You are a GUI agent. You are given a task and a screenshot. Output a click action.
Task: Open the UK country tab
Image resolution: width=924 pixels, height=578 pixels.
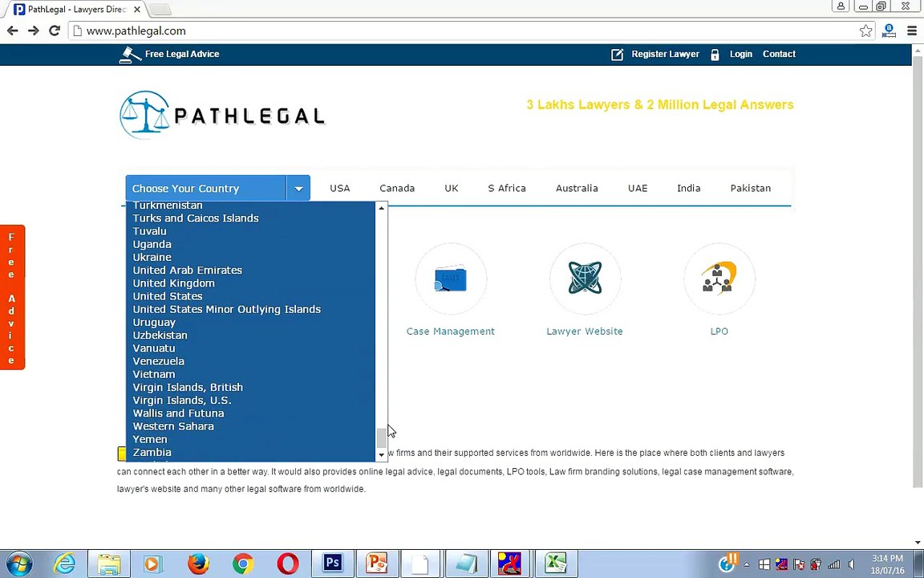[x=452, y=188]
